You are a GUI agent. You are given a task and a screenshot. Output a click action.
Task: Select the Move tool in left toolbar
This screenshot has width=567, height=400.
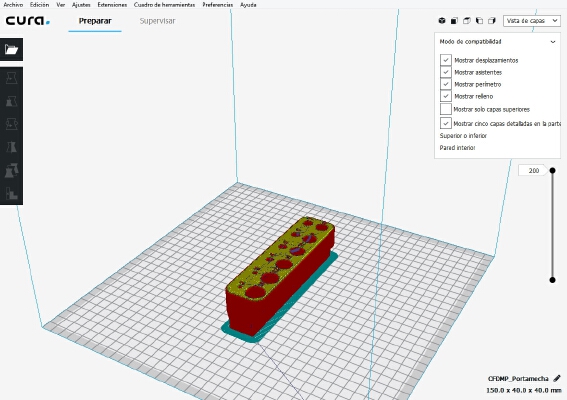[11, 78]
